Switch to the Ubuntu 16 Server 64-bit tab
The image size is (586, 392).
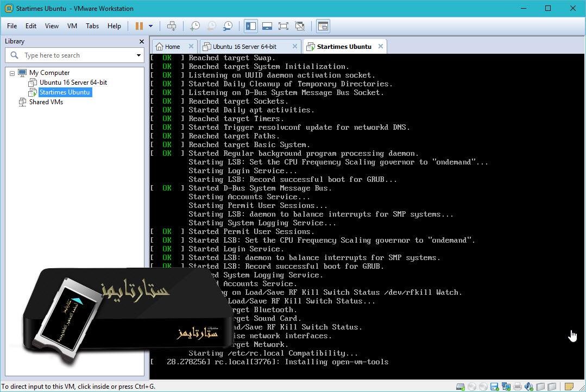[x=247, y=46]
